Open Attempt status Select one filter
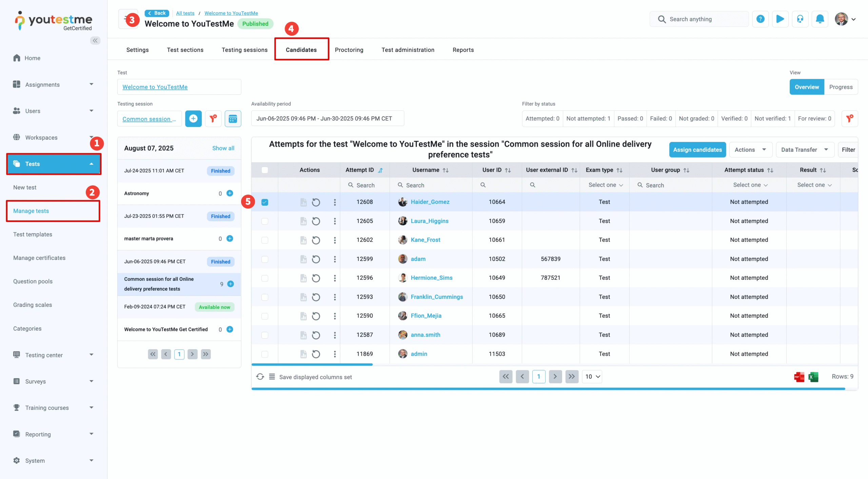This screenshot has height=479, width=868. [750, 185]
